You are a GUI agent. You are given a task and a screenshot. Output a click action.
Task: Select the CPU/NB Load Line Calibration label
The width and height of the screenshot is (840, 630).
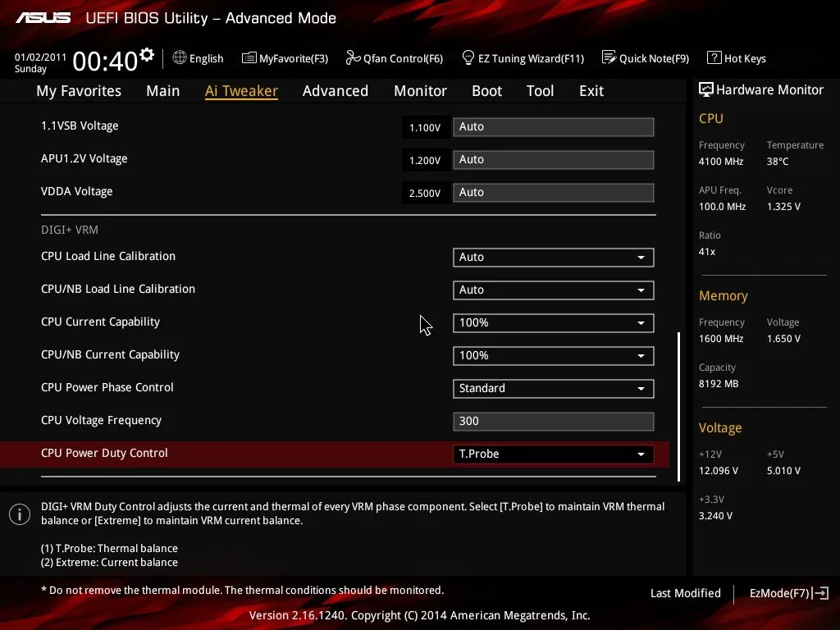[118, 290]
